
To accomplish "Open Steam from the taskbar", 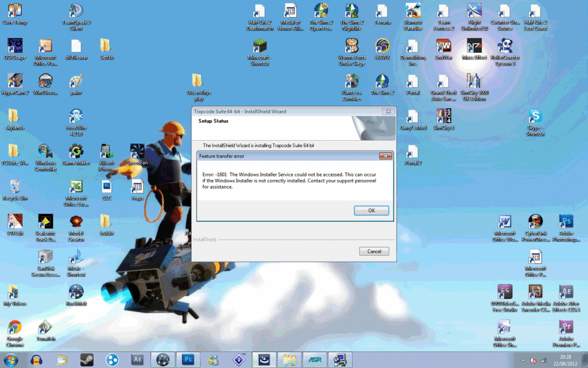I will click(87, 360).
